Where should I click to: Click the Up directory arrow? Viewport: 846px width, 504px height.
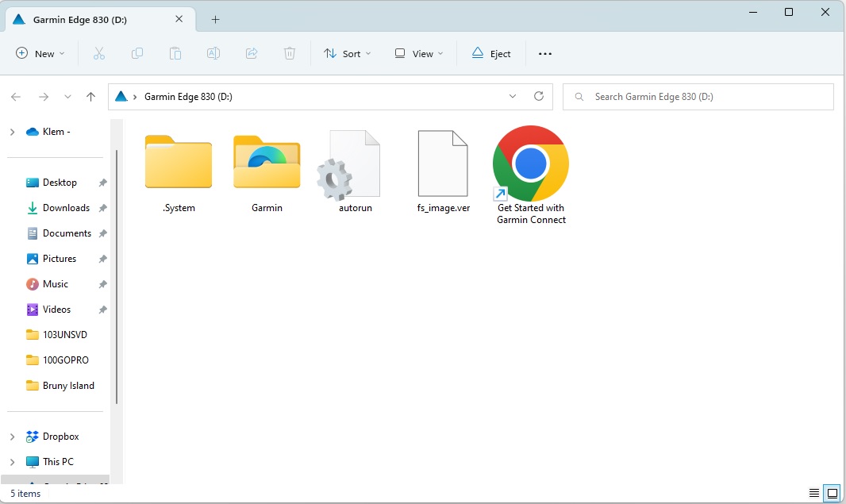tap(90, 96)
